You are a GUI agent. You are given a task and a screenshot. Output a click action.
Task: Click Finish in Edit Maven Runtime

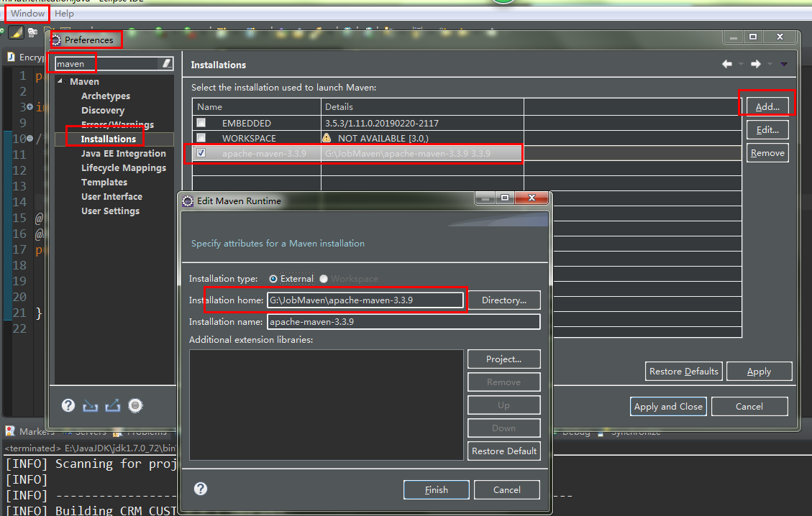pos(437,489)
